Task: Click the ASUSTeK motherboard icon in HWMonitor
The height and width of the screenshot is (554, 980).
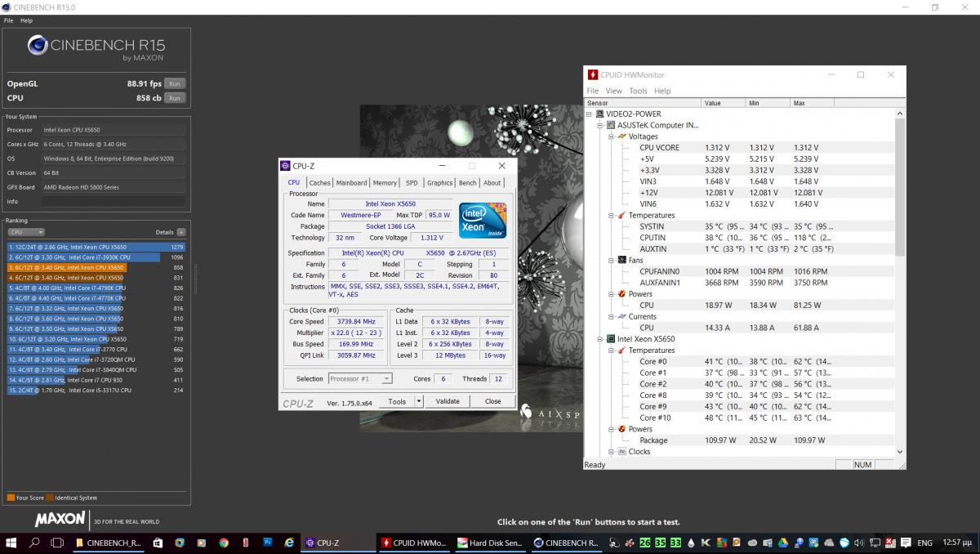Action: coord(610,125)
